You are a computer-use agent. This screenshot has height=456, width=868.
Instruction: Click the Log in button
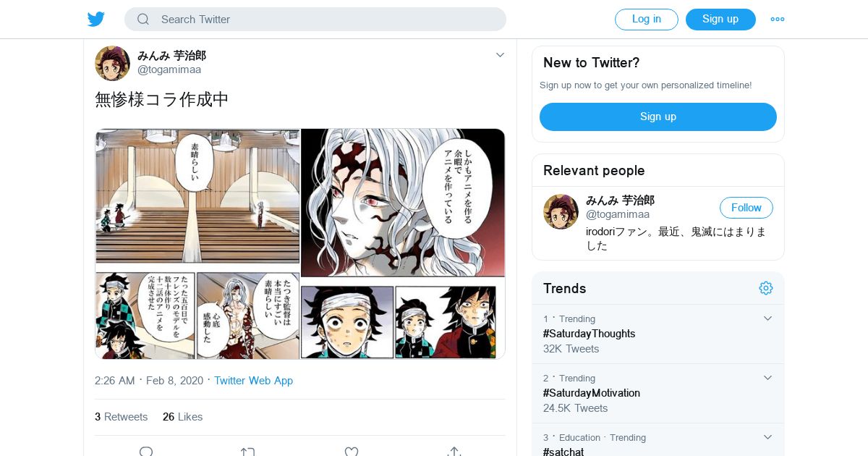pyautogui.click(x=646, y=20)
